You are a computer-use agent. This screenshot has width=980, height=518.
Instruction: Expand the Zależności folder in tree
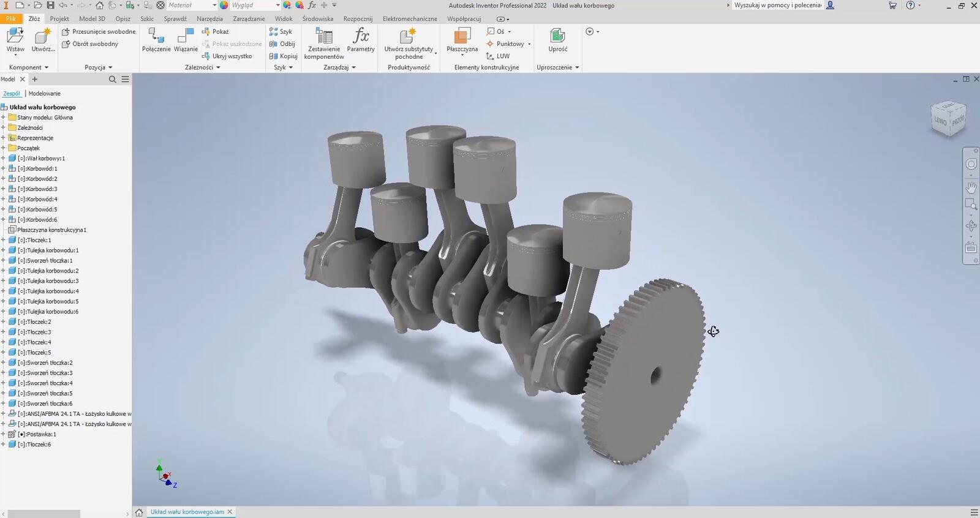coord(3,128)
